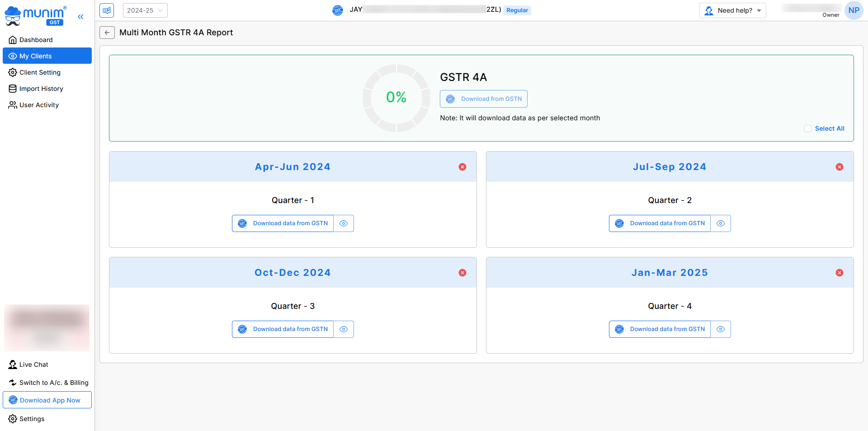Viewport: 868px width, 431px height.
Task: Click the red status icon for Jan-Mar 2025
Action: tap(839, 273)
